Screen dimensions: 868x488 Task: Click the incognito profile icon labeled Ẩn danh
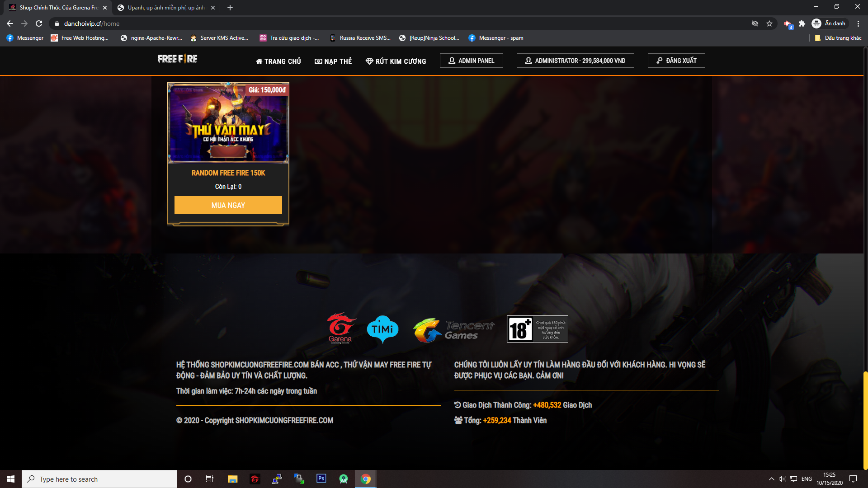point(829,23)
